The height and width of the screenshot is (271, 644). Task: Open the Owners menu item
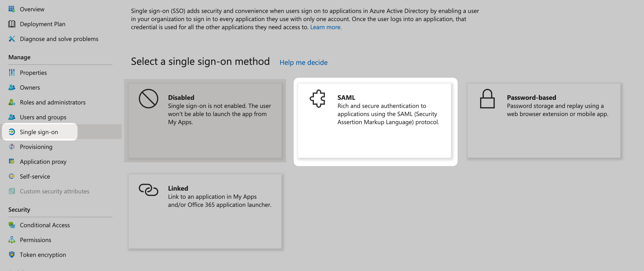click(30, 87)
